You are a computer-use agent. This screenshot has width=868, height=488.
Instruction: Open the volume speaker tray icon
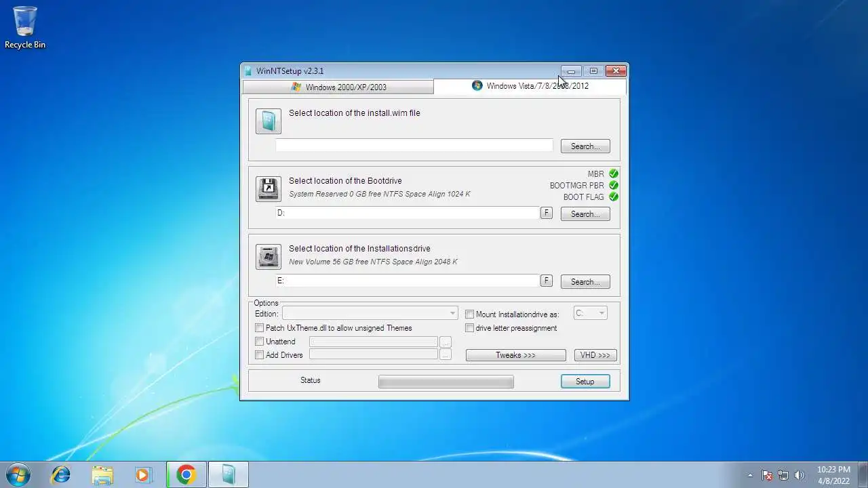pyautogui.click(x=800, y=475)
